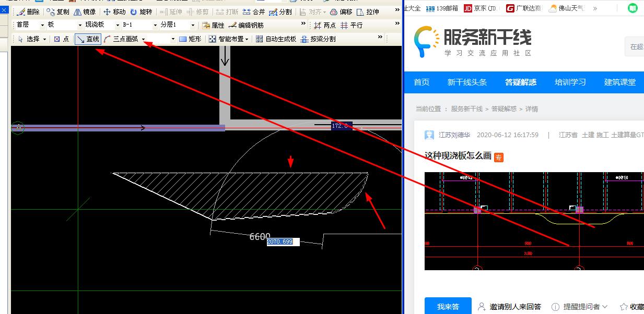Click the 服务新干线 site logo
The height and width of the screenshot is (314, 644).
pyautogui.click(x=472, y=41)
